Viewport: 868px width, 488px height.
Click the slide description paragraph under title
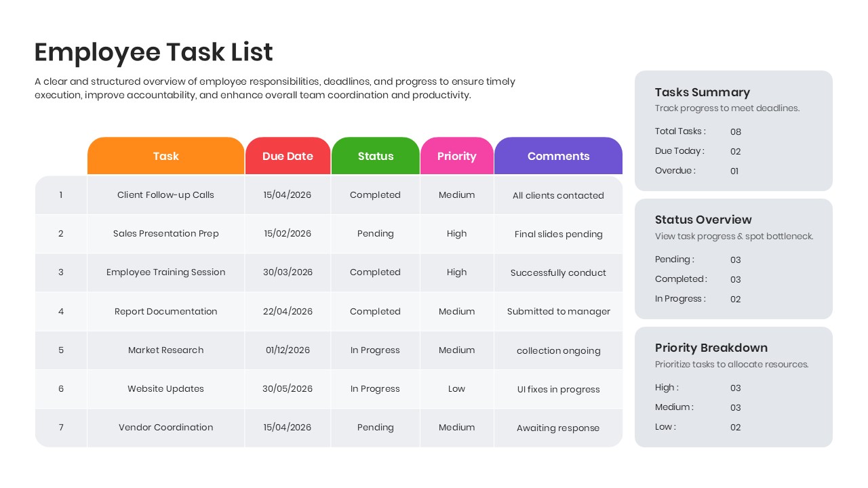click(275, 88)
